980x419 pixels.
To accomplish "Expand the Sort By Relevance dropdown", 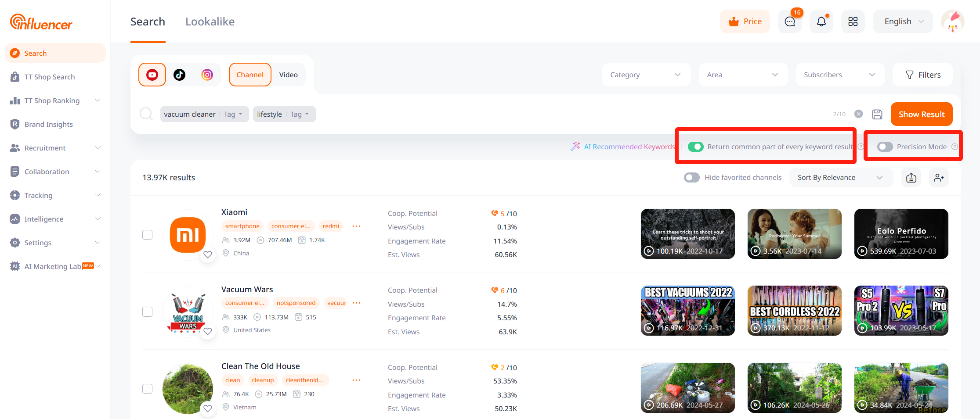I will (x=840, y=178).
